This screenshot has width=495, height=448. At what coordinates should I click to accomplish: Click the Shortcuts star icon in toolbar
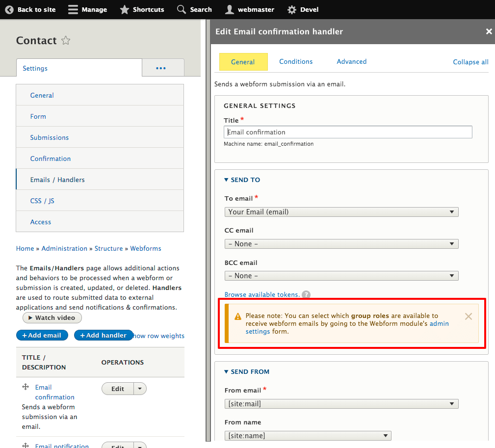click(x=125, y=9)
